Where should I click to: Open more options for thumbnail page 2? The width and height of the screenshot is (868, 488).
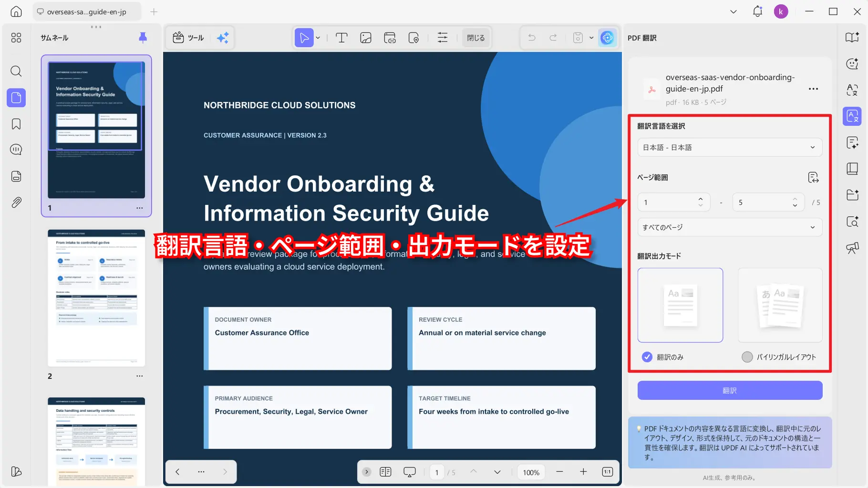pyautogui.click(x=139, y=376)
